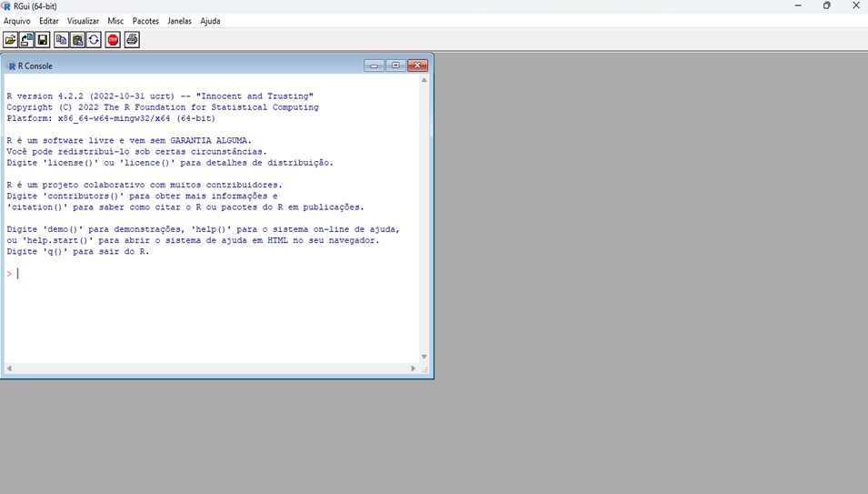Open the Editar menu
The height and width of the screenshot is (494, 868).
49,21
